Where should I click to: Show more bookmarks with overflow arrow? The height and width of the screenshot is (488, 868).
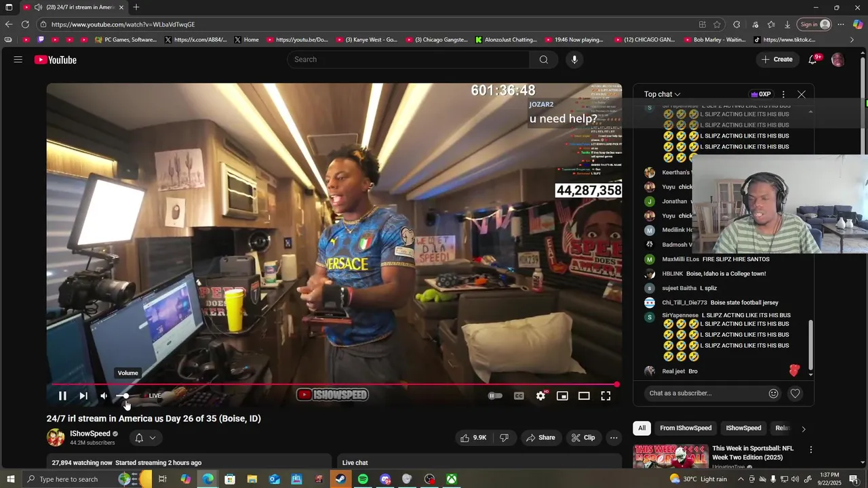tap(852, 40)
